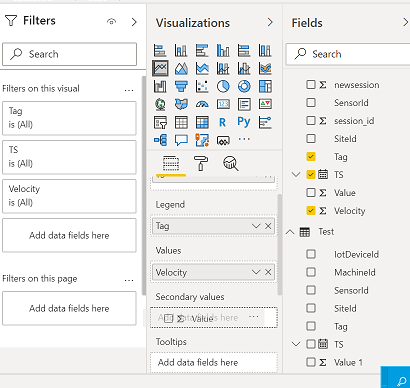410x388 pixels.
Task: Toggle the newsession field checkbox
Action: tap(311, 84)
